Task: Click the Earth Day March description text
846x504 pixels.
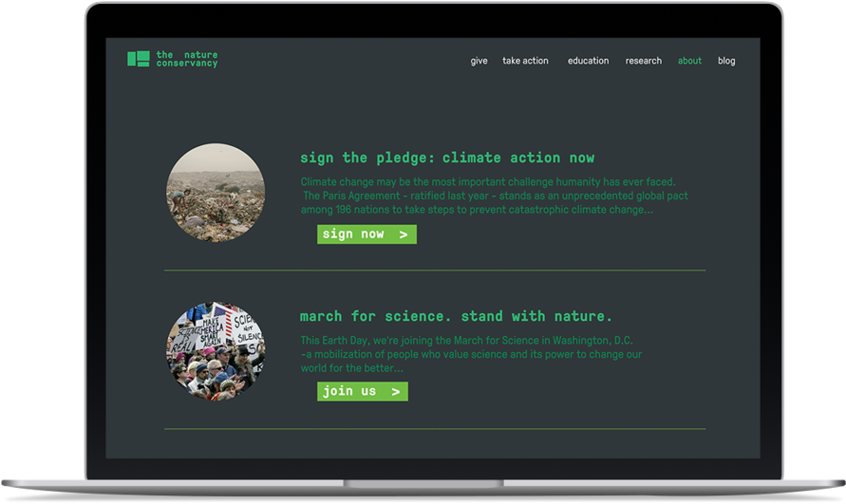Action: tap(471, 354)
